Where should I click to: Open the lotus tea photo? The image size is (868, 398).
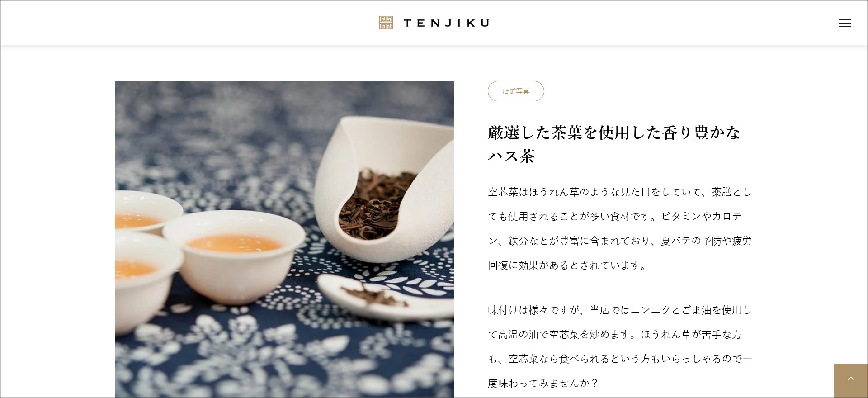pos(284,239)
